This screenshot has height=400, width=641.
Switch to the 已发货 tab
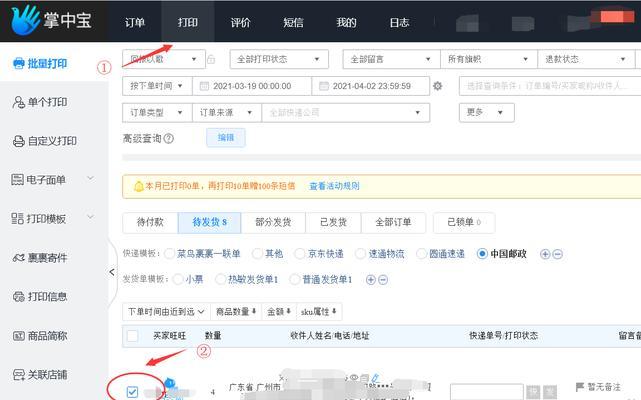(333, 222)
